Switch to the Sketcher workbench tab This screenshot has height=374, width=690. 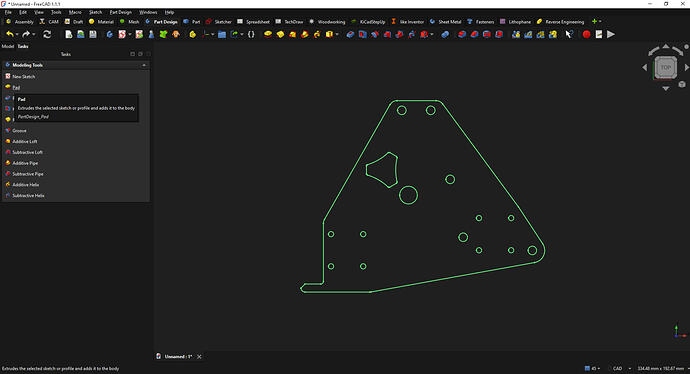219,22
